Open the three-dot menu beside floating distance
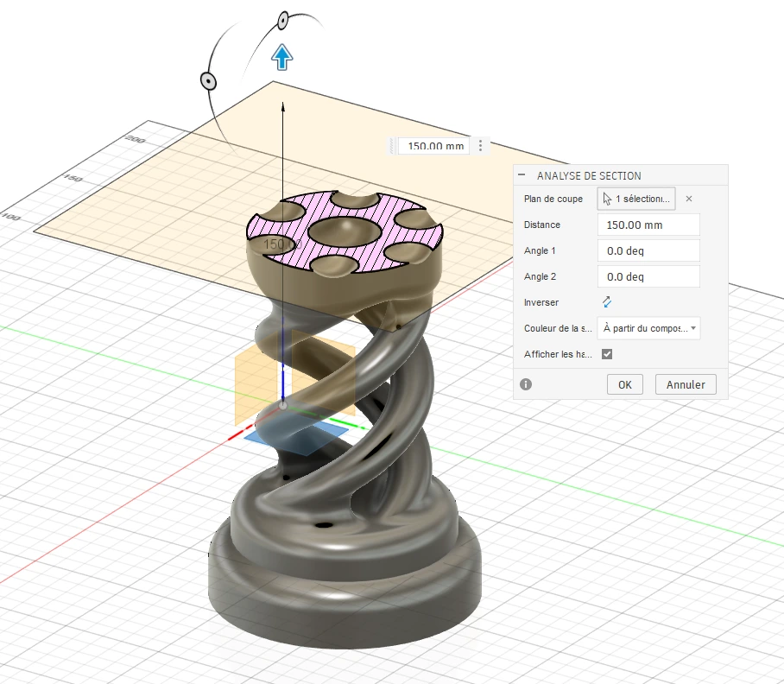This screenshot has width=784, height=684. point(481,146)
